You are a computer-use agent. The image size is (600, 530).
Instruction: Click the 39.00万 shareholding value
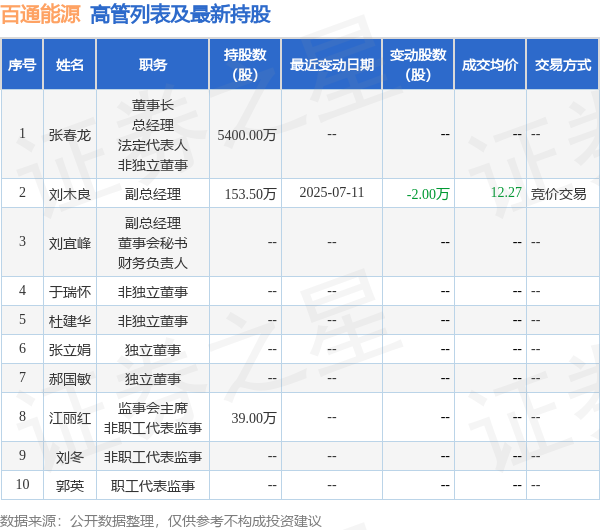(254, 418)
